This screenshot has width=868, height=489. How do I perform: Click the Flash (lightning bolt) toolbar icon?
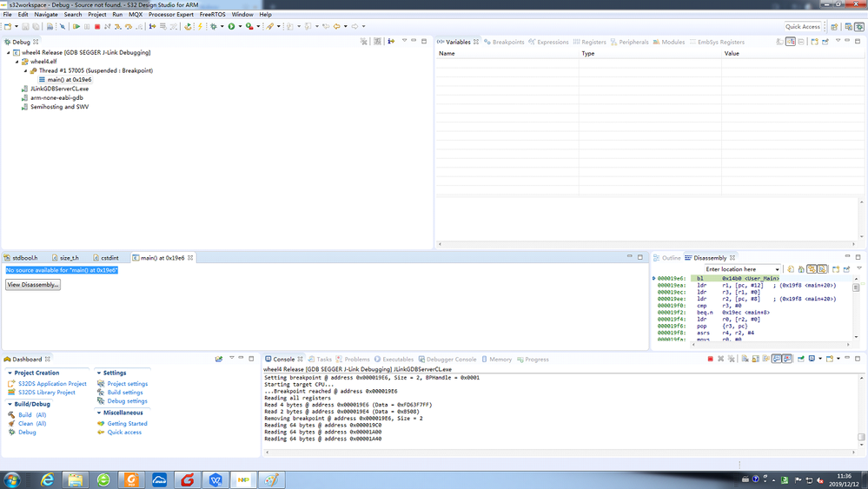pyautogui.click(x=200, y=26)
